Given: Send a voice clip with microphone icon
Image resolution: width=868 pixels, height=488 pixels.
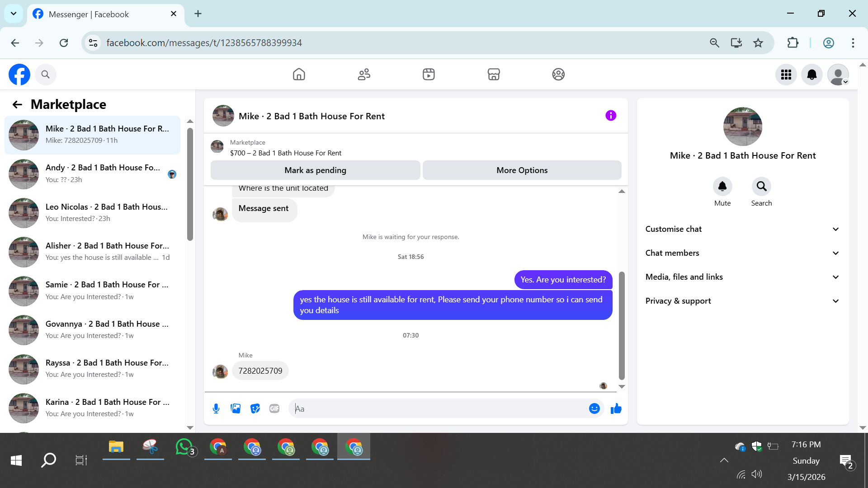Looking at the screenshot, I should tap(216, 409).
